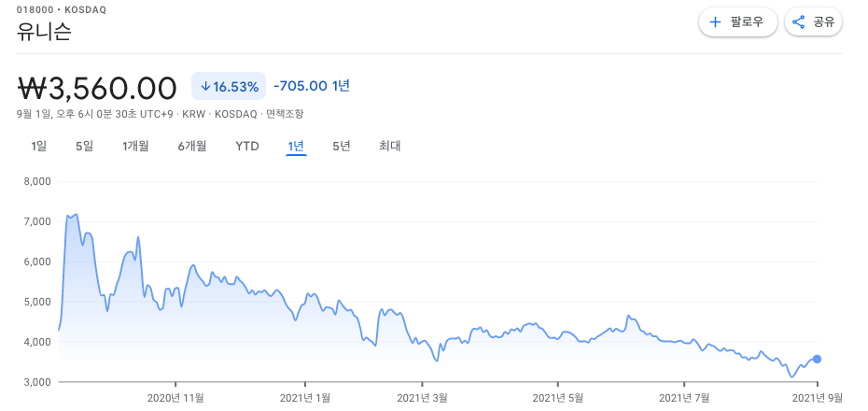This screenshot has width=868, height=411.
Task: Share the stock with 공유 button
Action: pos(813,22)
